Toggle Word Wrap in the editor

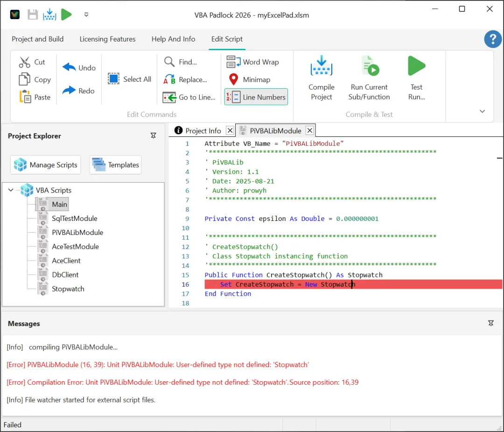[x=252, y=62]
